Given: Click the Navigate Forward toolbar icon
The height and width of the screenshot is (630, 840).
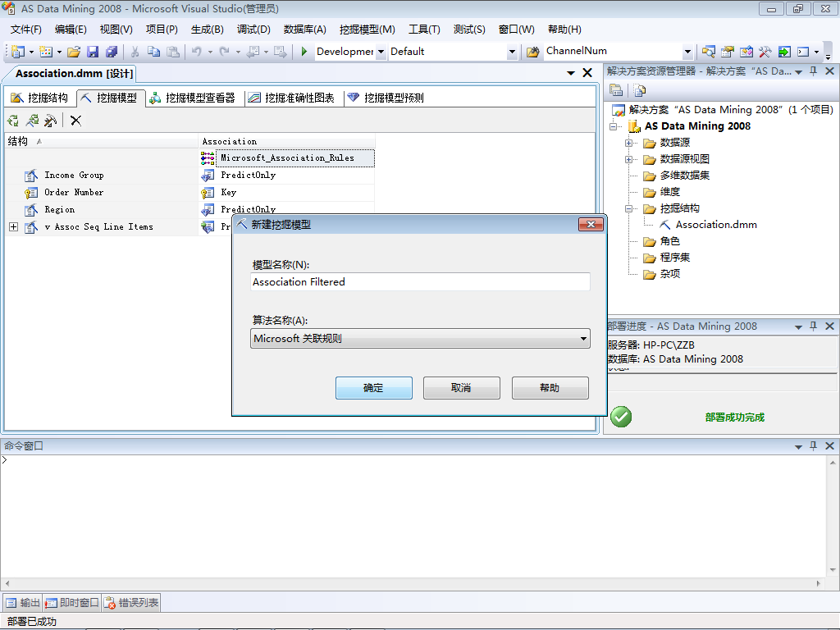Looking at the screenshot, I should (280, 52).
